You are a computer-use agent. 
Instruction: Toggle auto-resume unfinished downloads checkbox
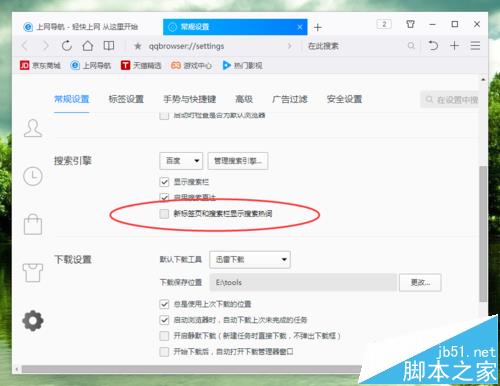(x=164, y=320)
